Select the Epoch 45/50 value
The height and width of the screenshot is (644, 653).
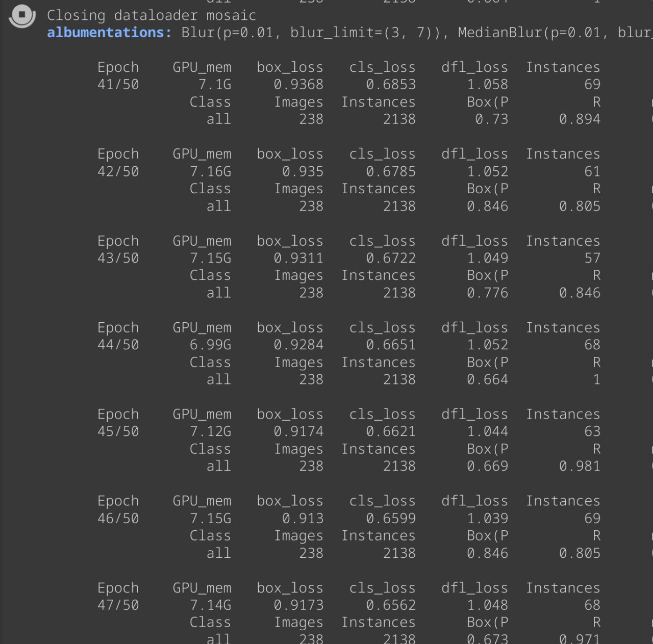coord(118,431)
